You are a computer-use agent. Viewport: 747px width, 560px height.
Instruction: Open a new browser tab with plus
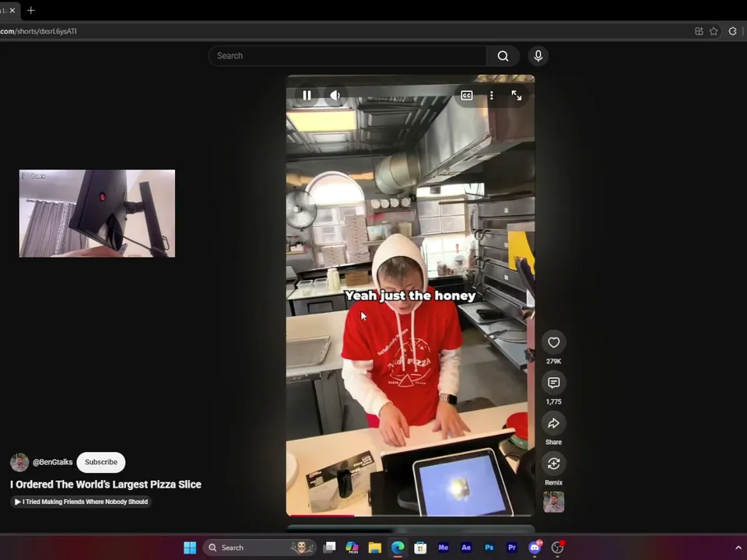31,10
